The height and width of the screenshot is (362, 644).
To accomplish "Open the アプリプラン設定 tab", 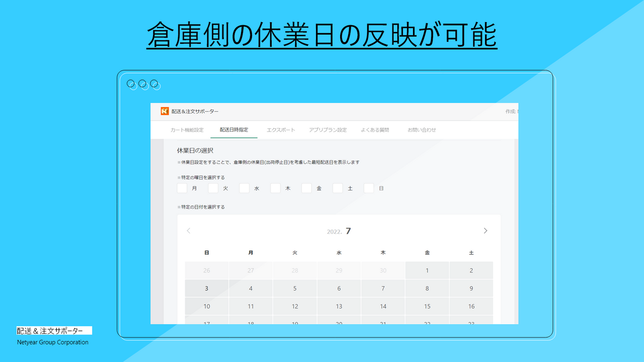I will pyautogui.click(x=328, y=129).
